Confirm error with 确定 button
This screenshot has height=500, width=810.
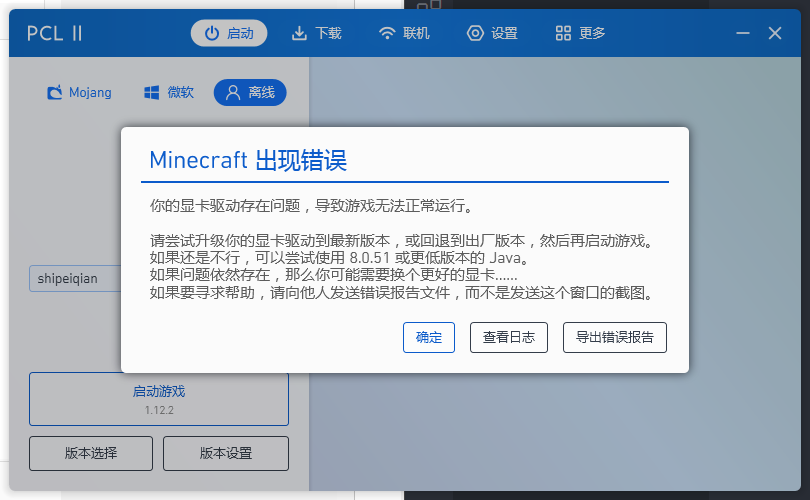coord(429,337)
